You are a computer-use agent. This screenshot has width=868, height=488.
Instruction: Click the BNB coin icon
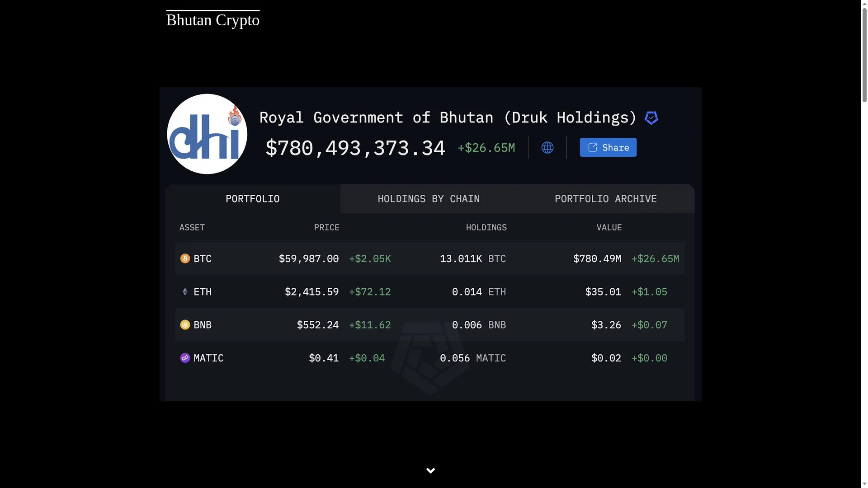pos(185,324)
